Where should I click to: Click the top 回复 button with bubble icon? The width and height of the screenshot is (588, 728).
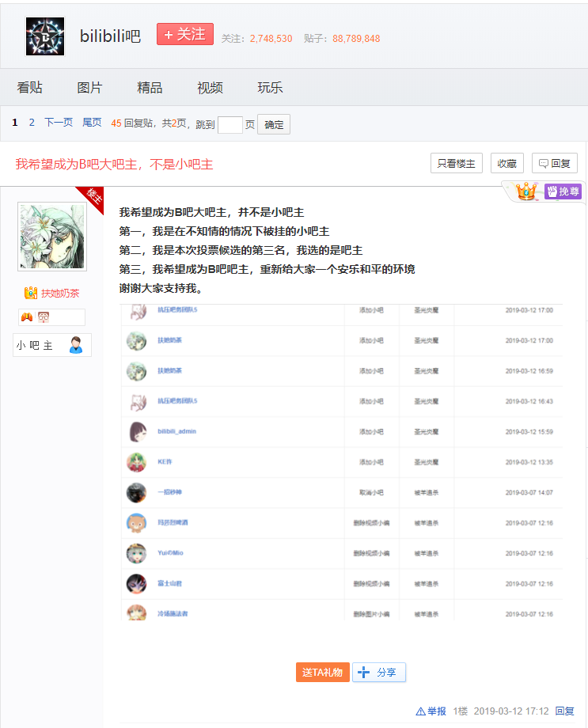click(554, 164)
